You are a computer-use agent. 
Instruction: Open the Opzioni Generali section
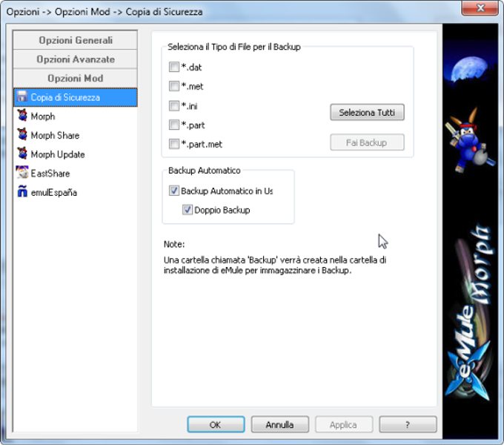pyautogui.click(x=75, y=40)
